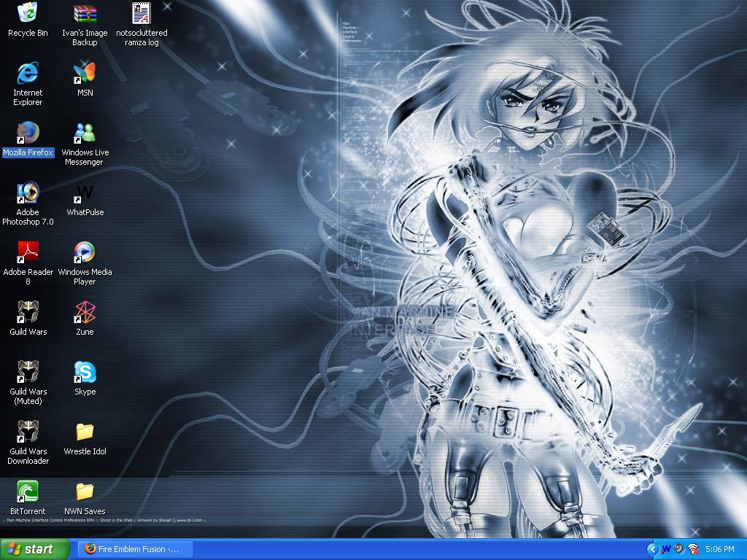Select Ivan's Image Backup archive
The height and width of the screenshot is (560, 747).
click(x=85, y=14)
